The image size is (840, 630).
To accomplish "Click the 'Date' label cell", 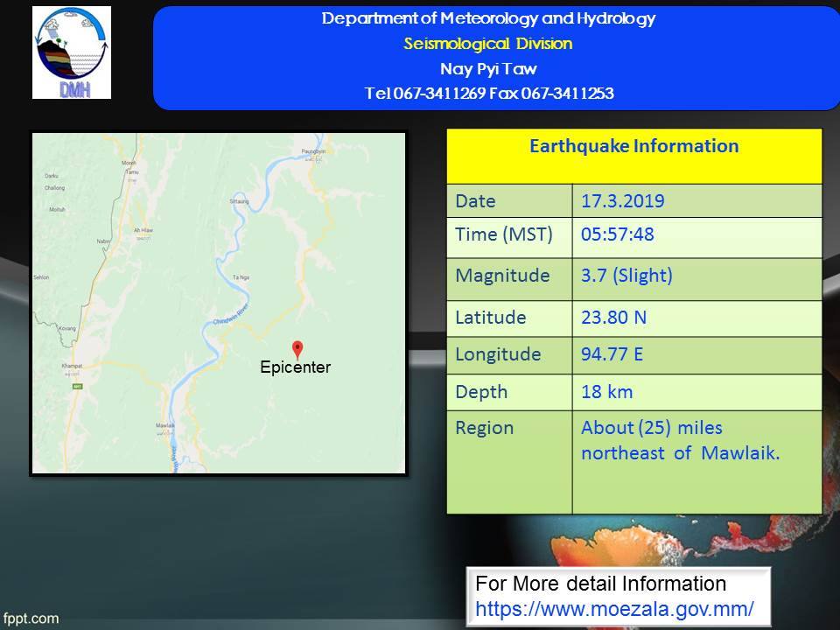I will point(509,201).
